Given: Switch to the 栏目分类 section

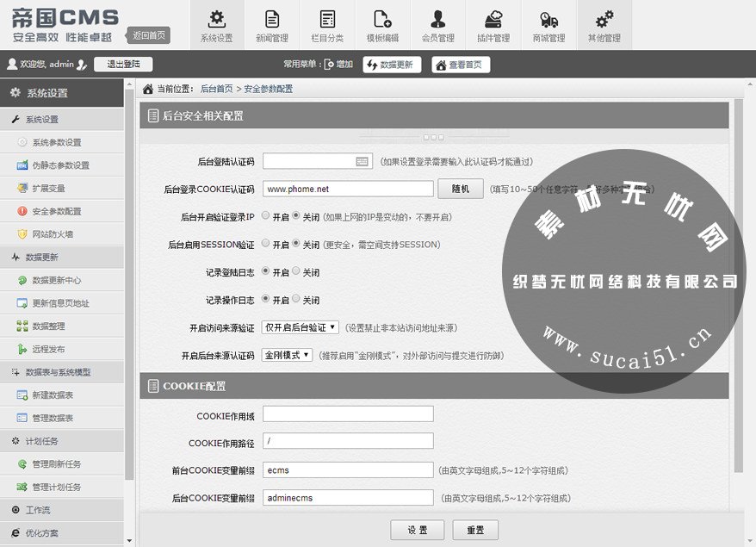Looking at the screenshot, I should (327, 24).
